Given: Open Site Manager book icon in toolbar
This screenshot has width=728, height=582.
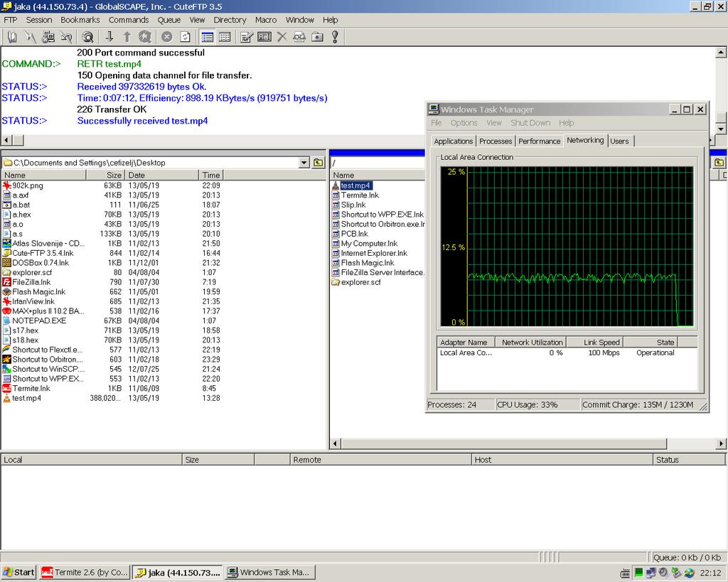Looking at the screenshot, I should coord(13,37).
